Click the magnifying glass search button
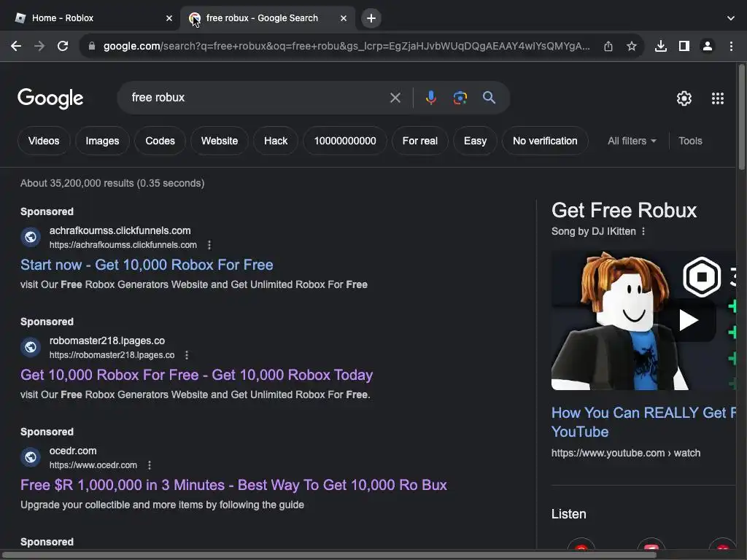Screen dimensions: 747x560 pos(489,98)
